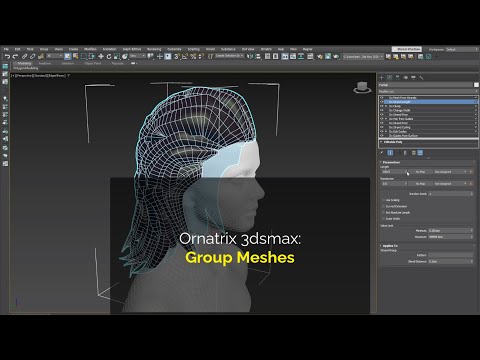480x360 pixels.
Task: Open the Create tab plus icon
Action: click(382, 77)
